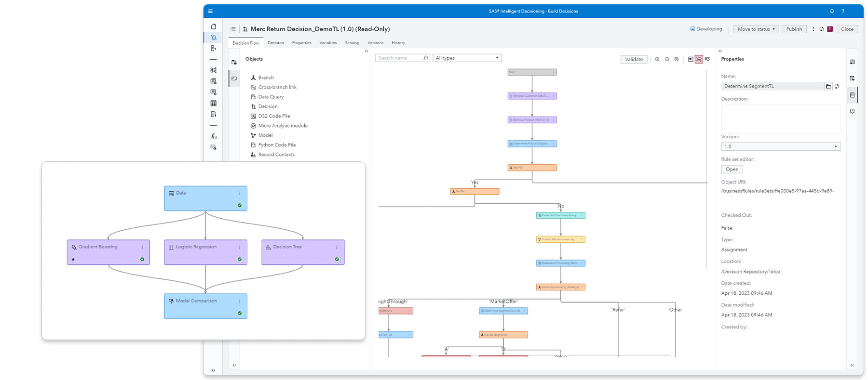Click the overview square icon in toolbar
868x380 pixels.
(x=691, y=59)
